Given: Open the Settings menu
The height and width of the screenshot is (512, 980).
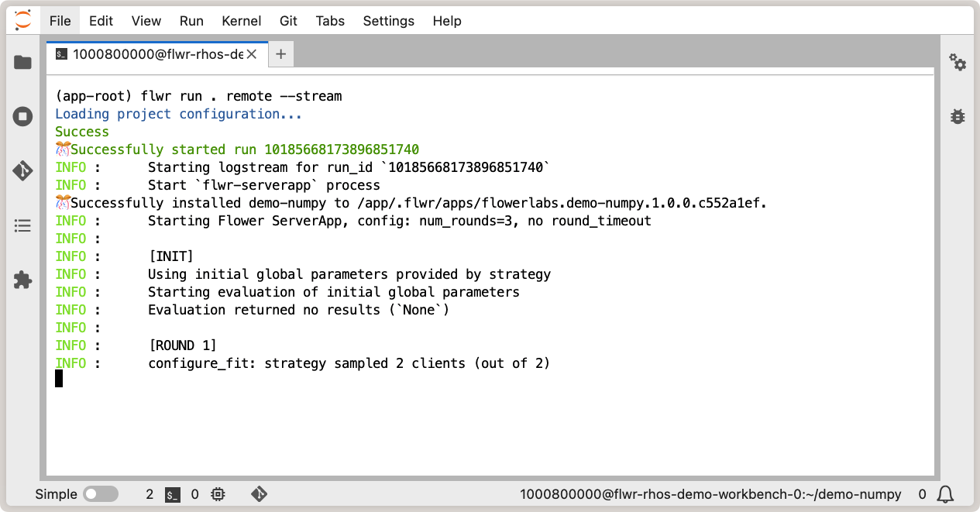Looking at the screenshot, I should point(388,21).
